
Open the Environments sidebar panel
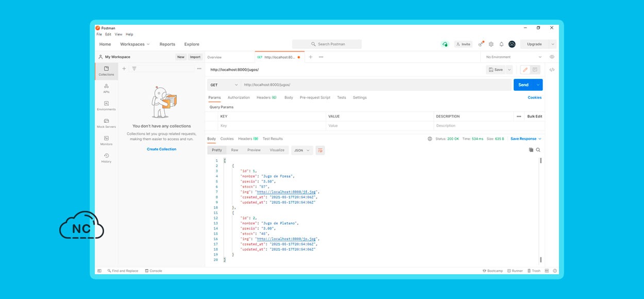coord(106,106)
